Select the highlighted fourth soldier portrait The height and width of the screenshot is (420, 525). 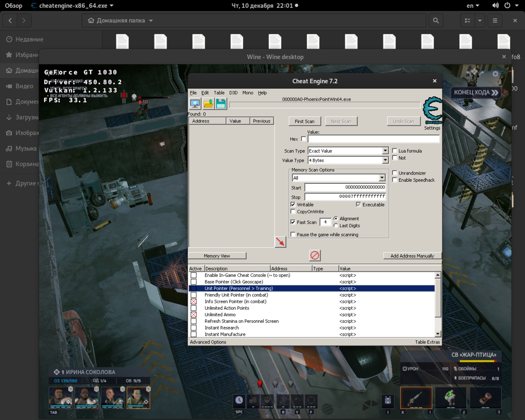(x=139, y=398)
